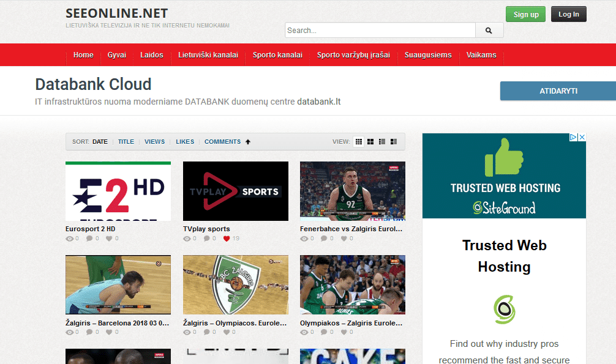The height and width of the screenshot is (364, 616).
Task: Click the comment icon under Žalgiris – Barcelona
Action: (x=89, y=332)
